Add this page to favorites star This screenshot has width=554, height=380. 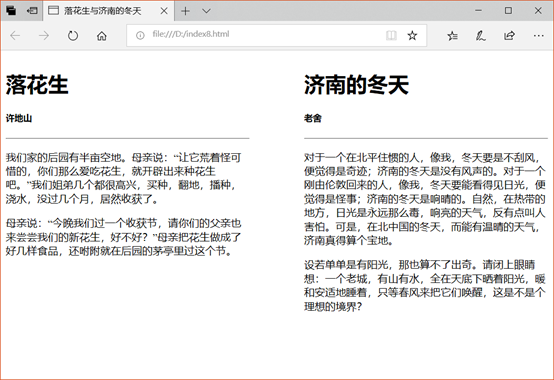tap(412, 35)
